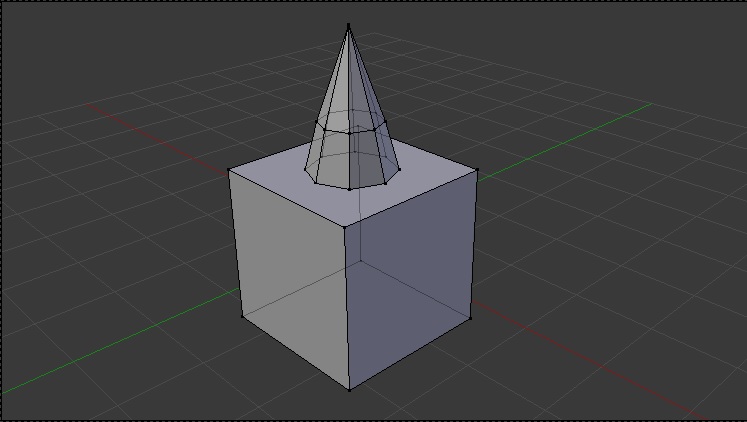Click the cone's front base vertex
Viewport: 747px width, 422px height.
click(x=349, y=188)
